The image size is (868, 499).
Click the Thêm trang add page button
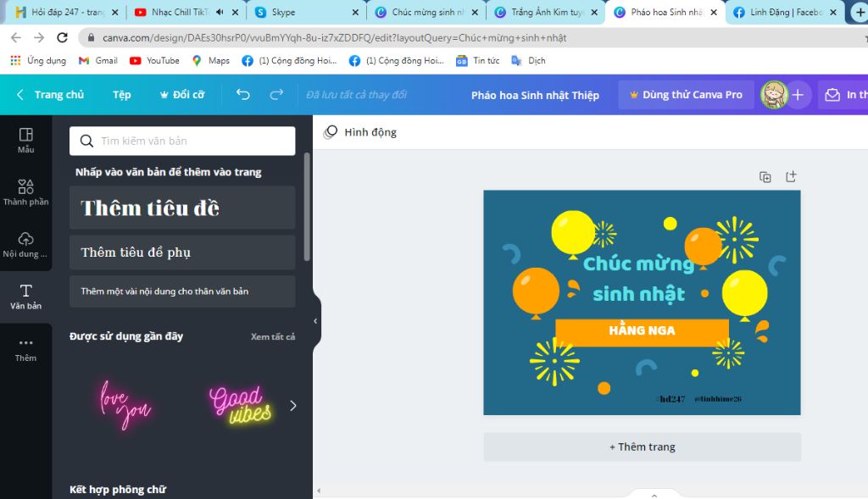click(x=643, y=447)
